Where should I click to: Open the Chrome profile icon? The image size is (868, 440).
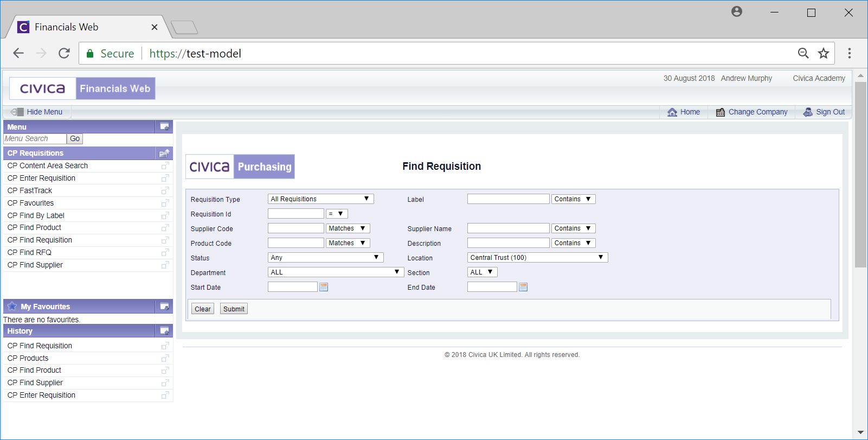(737, 11)
